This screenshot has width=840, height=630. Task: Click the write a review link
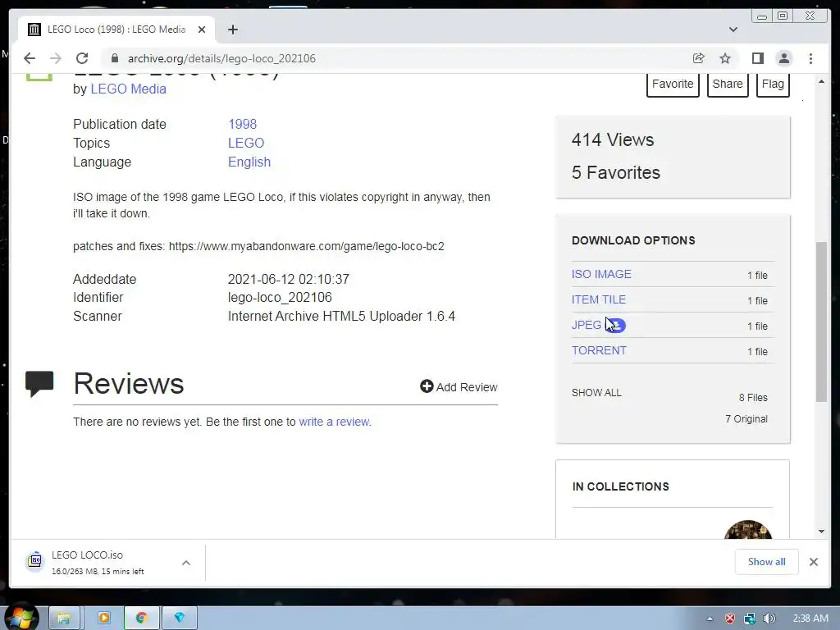(x=335, y=422)
